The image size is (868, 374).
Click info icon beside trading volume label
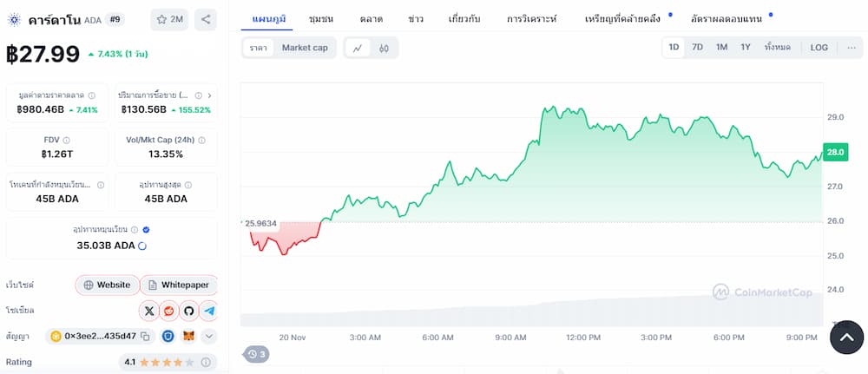click(x=198, y=95)
